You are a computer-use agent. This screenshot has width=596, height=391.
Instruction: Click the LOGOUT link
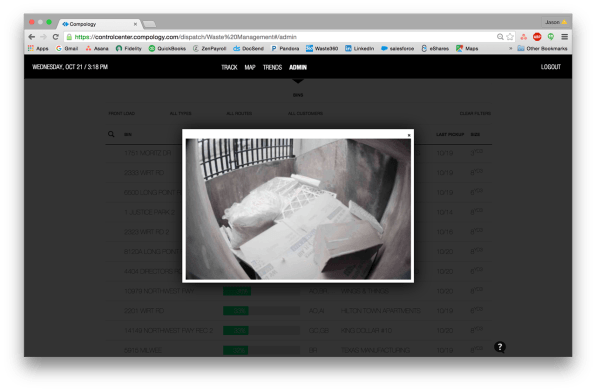coord(551,67)
